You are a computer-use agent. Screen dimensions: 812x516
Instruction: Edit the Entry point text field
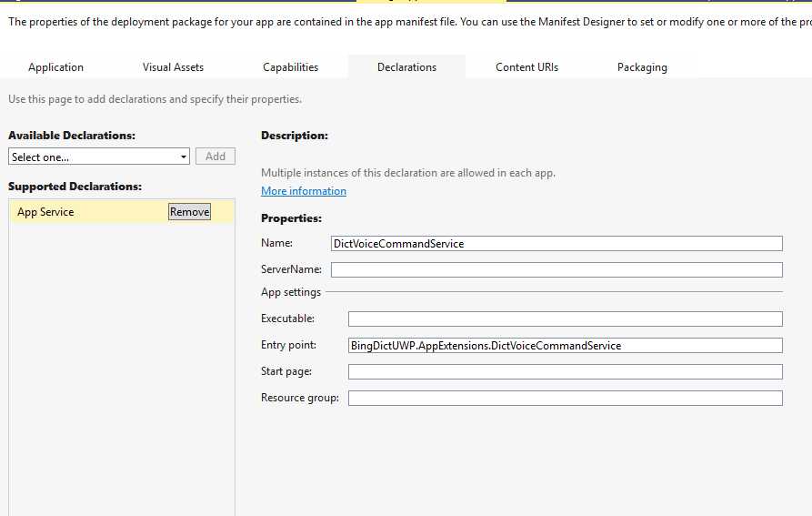(x=565, y=346)
